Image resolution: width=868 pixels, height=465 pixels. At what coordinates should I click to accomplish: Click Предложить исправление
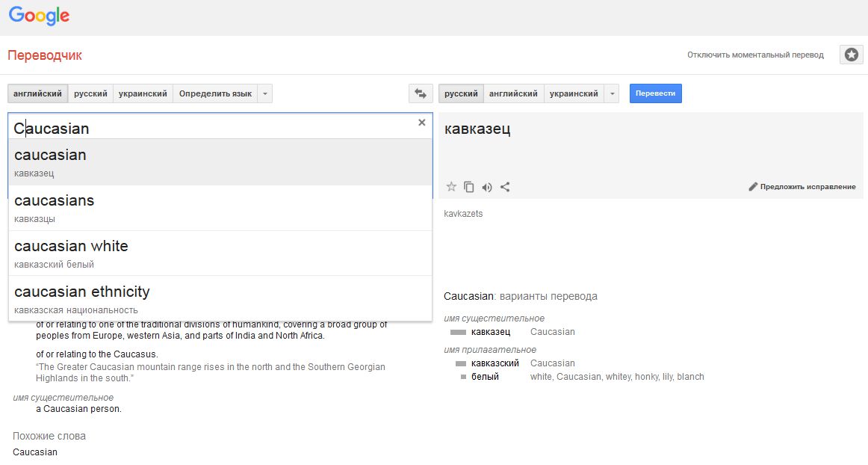[x=807, y=187]
